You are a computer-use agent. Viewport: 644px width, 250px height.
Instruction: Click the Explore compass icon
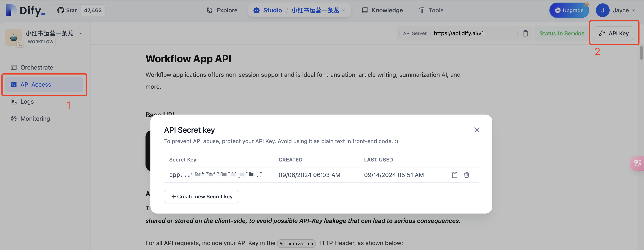pyautogui.click(x=209, y=10)
